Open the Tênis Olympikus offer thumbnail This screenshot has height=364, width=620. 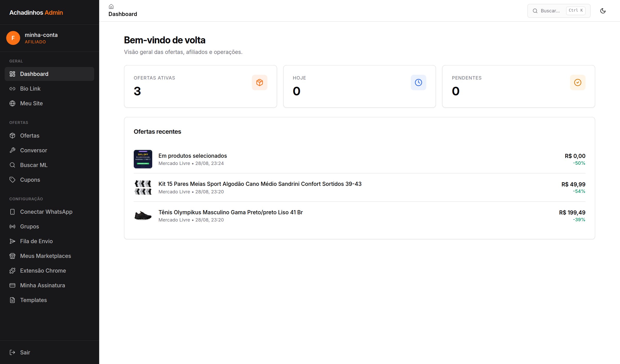[143, 216]
